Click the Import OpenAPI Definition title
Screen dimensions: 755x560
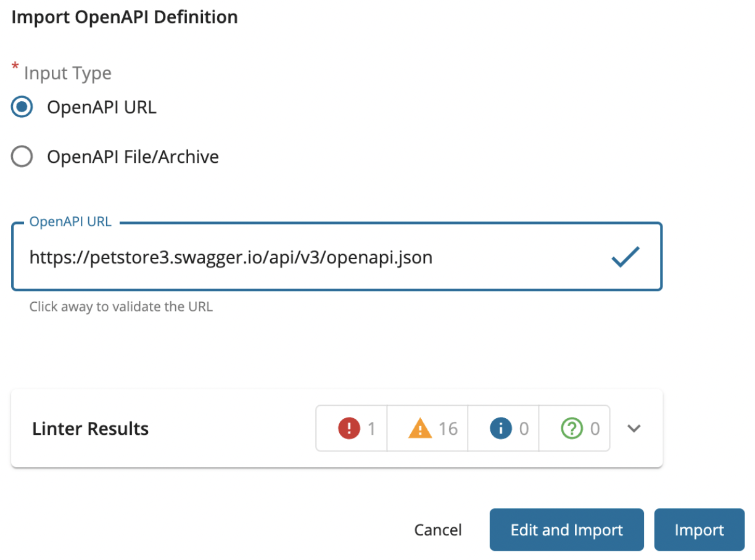[124, 17]
